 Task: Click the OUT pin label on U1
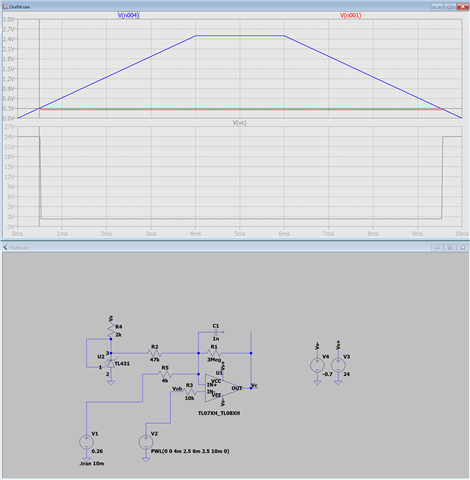pyautogui.click(x=237, y=388)
